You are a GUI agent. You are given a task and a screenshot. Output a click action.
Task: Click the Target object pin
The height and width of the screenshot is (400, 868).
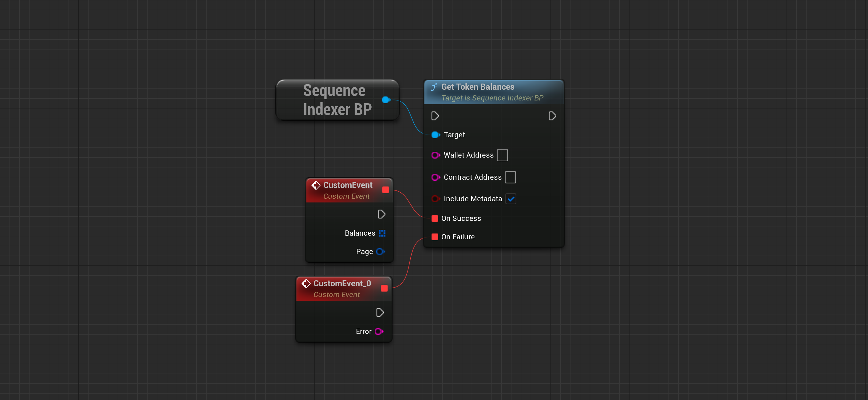click(x=435, y=135)
